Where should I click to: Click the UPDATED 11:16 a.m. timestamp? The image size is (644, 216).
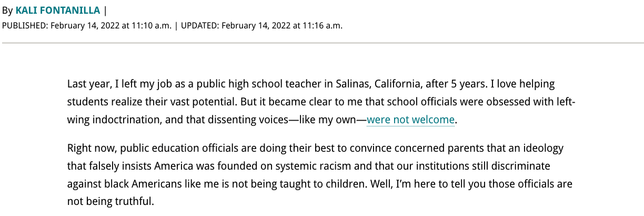click(x=261, y=25)
